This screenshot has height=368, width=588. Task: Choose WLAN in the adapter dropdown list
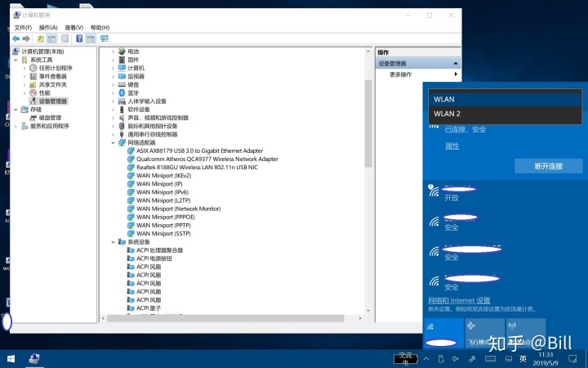coord(505,100)
